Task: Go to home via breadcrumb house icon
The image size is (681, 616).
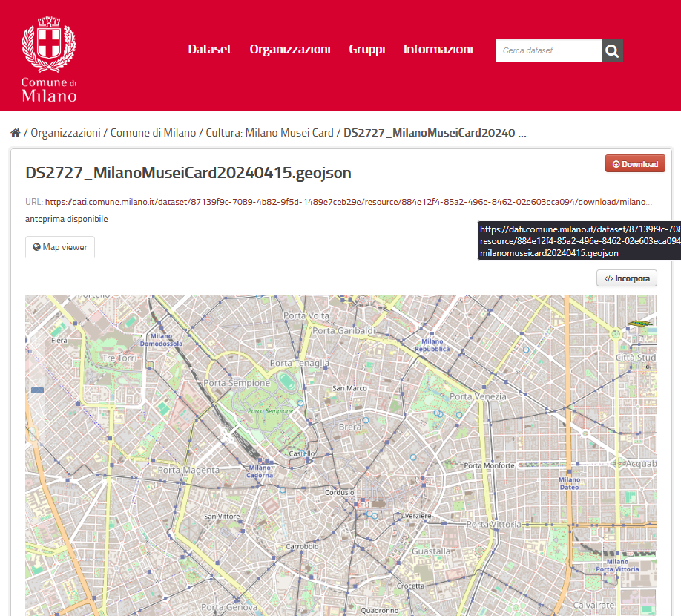Action: (16, 133)
